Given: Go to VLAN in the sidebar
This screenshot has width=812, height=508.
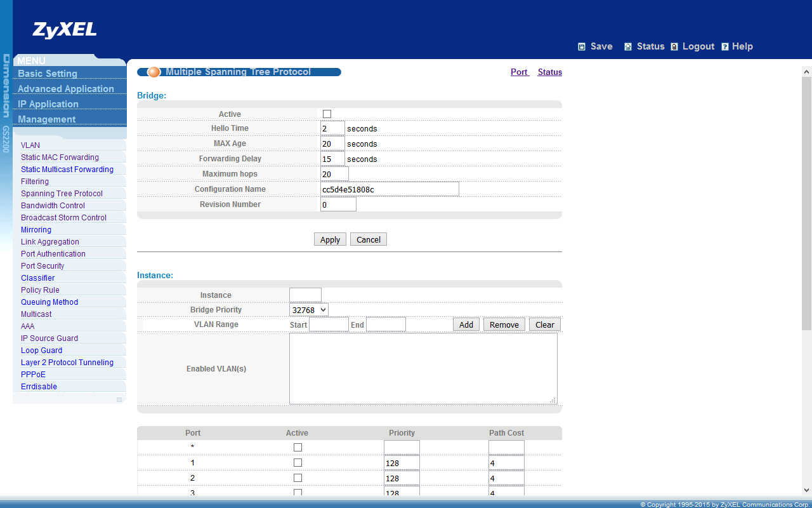Looking at the screenshot, I should (x=30, y=145).
